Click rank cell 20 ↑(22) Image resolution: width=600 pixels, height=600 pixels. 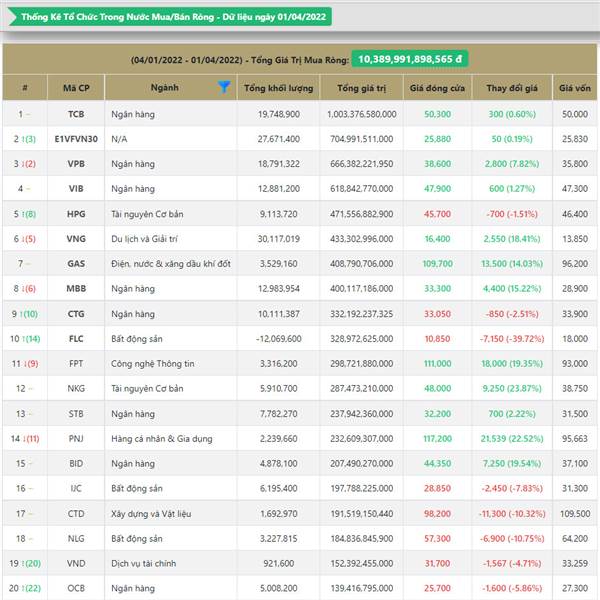[25, 588]
